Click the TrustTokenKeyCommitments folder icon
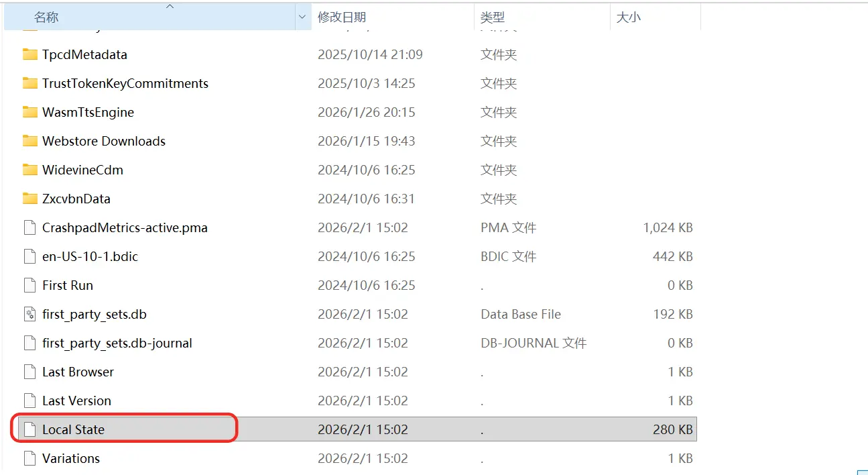The width and height of the screenshot is (868, 475). click(30, 83)
